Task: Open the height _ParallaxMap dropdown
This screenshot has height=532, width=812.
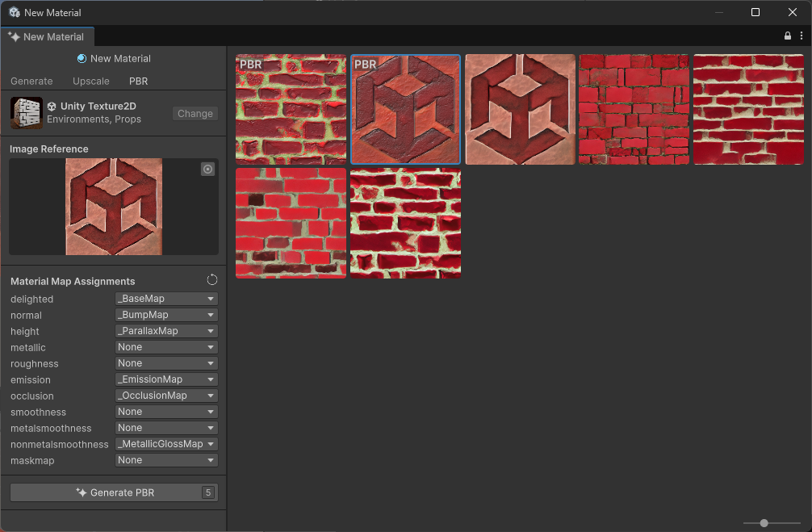Action: [x=166, y=331]
